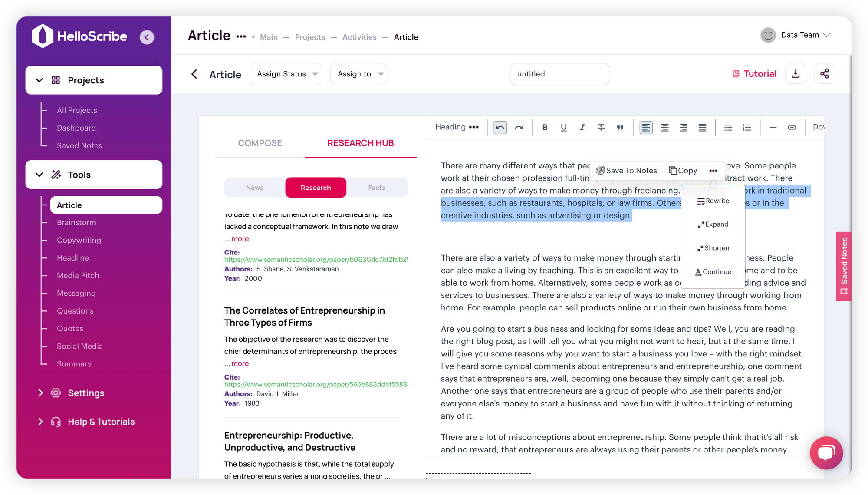The image size is (868, 495).
Task: Collapse the Projects section
Action: click(94, 80)
